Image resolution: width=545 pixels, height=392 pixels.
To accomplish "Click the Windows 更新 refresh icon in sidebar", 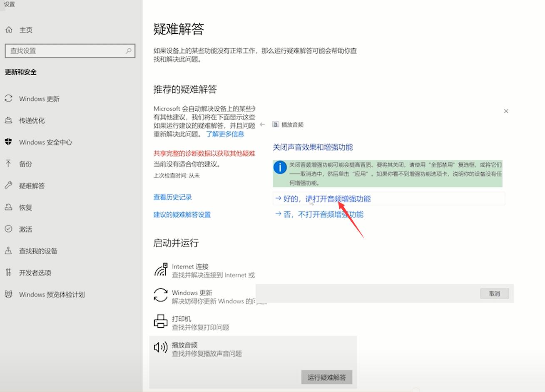I will (8, 99).
